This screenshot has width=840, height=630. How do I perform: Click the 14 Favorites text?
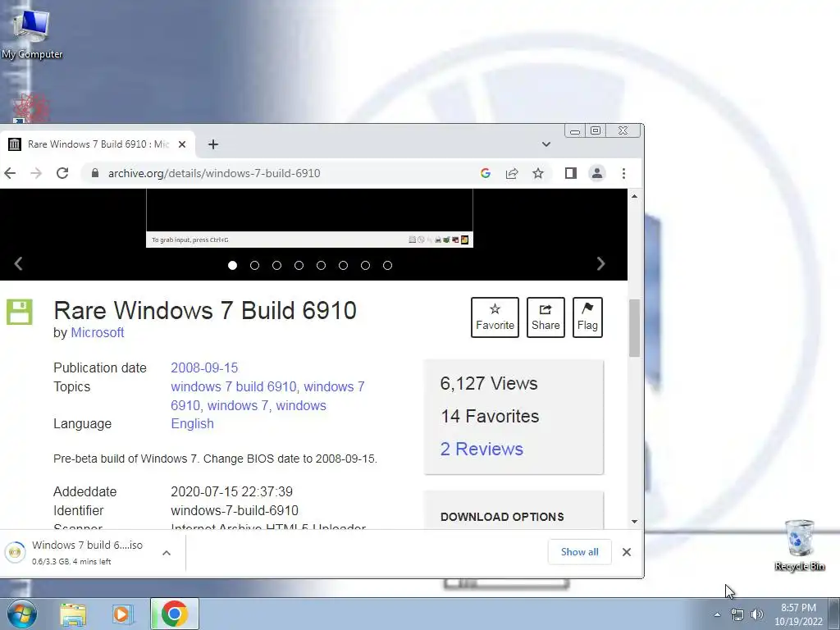tap(491, 416)
